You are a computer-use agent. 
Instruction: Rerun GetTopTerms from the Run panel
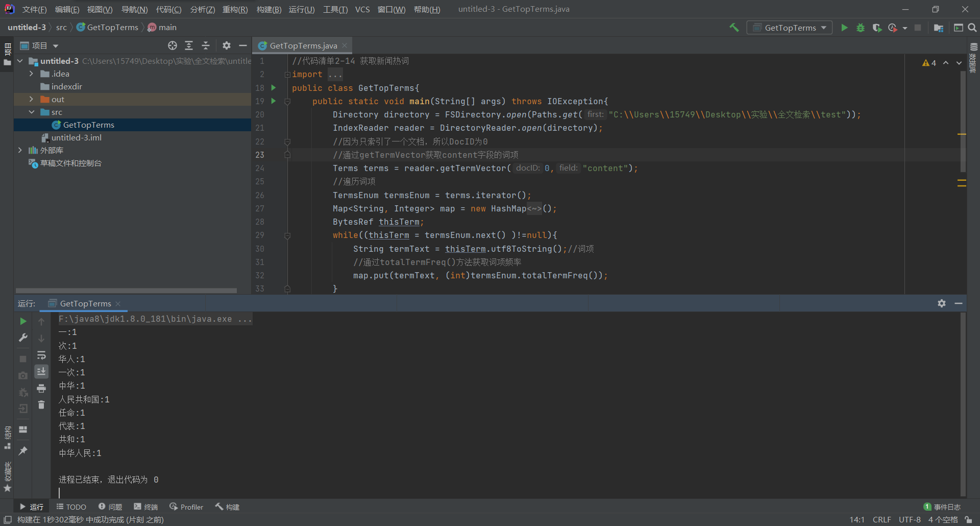click(23, 321)
